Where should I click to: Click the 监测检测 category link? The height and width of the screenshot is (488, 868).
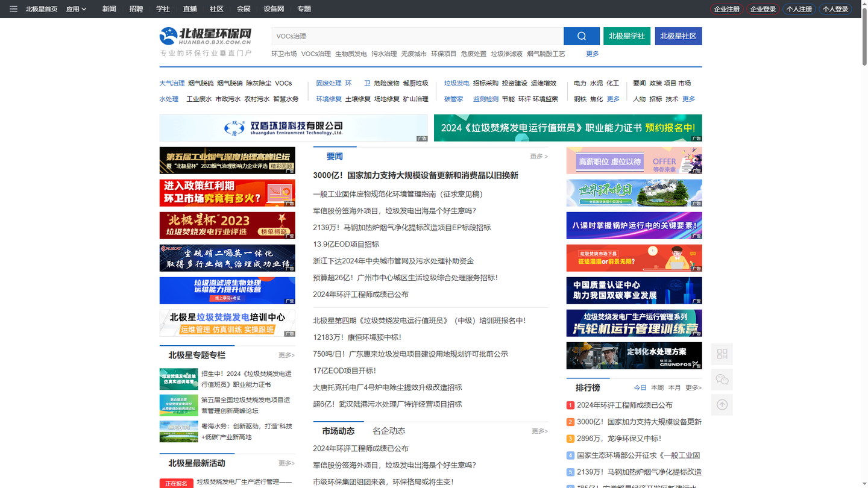pos(486,99)
